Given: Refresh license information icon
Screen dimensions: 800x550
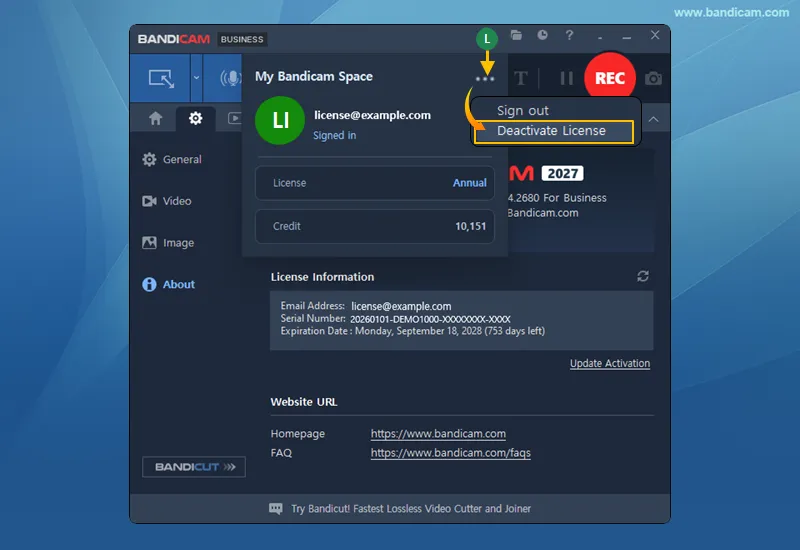Looking at the screenshot, I should click(643, 276).
